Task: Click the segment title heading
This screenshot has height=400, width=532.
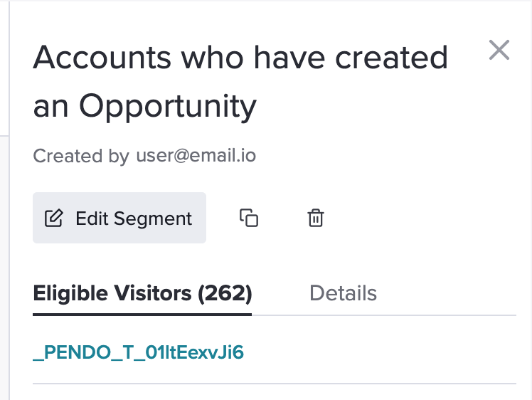Action: pyautogui.click(x=240, y=81)
